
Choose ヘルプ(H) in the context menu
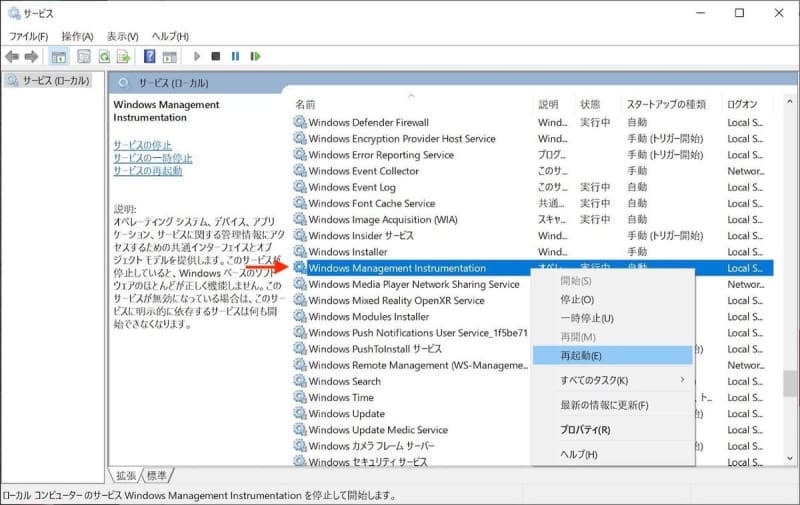(x=612, y=454)
